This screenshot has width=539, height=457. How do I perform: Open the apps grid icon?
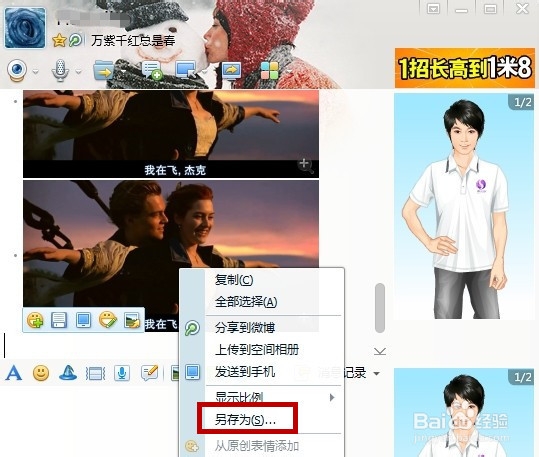pos(270,70)
